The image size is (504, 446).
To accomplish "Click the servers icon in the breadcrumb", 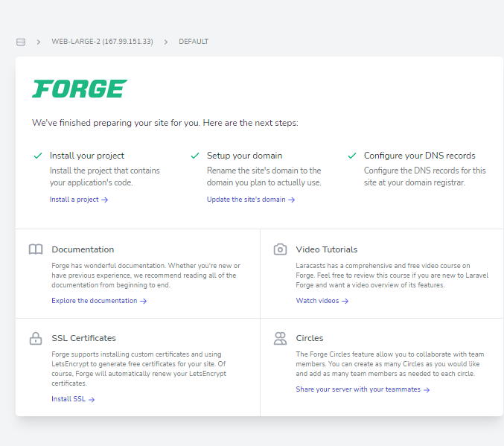I will tap(21, 42).
